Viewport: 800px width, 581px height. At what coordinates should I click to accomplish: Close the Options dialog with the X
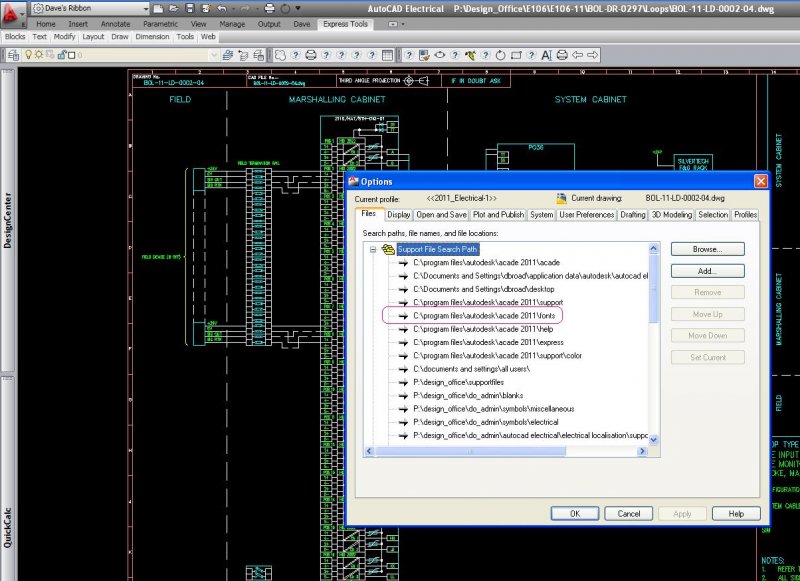760,181
